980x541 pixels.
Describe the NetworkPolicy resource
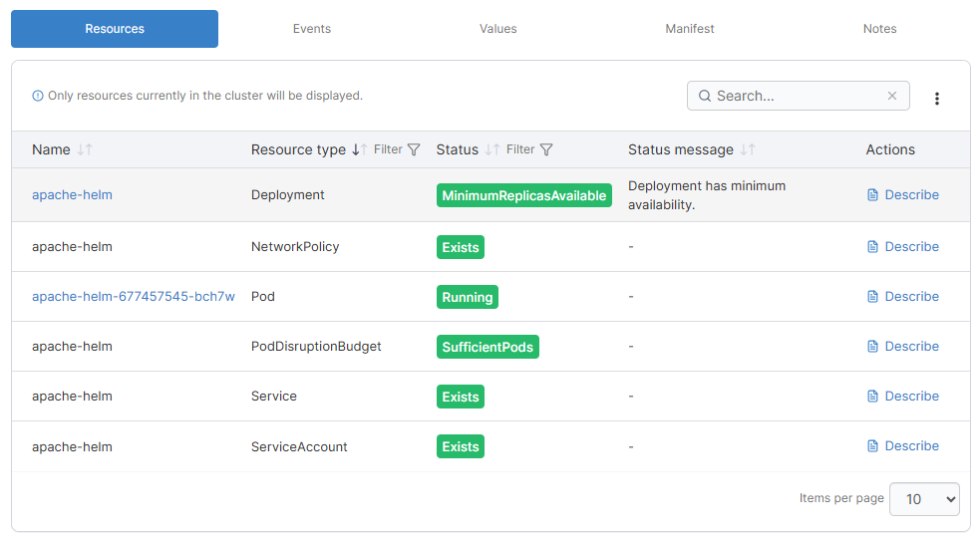click(903, 247)
